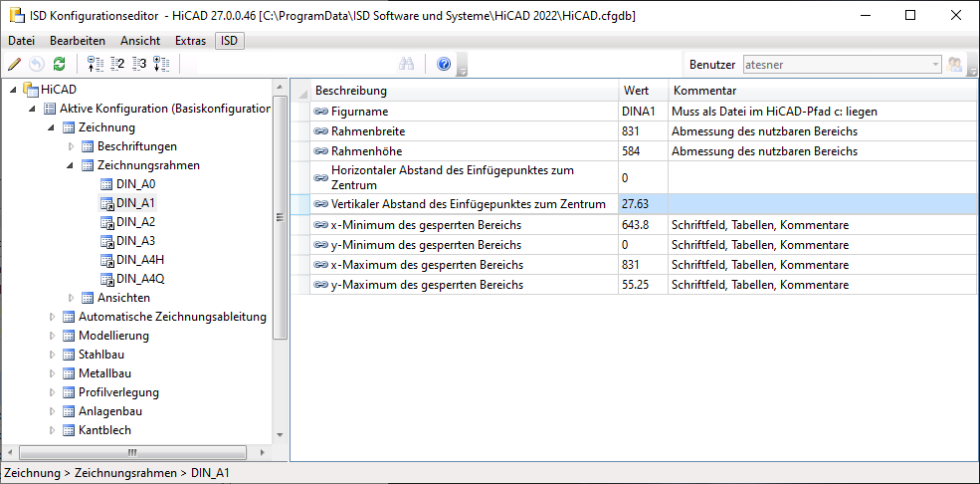Click the tree's vertical scrollbar down arrow
This screenshot has width=980, height=484.
point(280,435)
